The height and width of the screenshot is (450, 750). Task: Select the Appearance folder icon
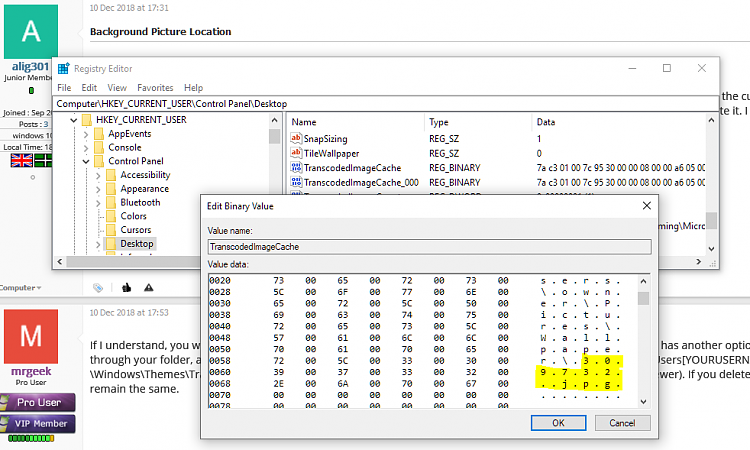111,189
